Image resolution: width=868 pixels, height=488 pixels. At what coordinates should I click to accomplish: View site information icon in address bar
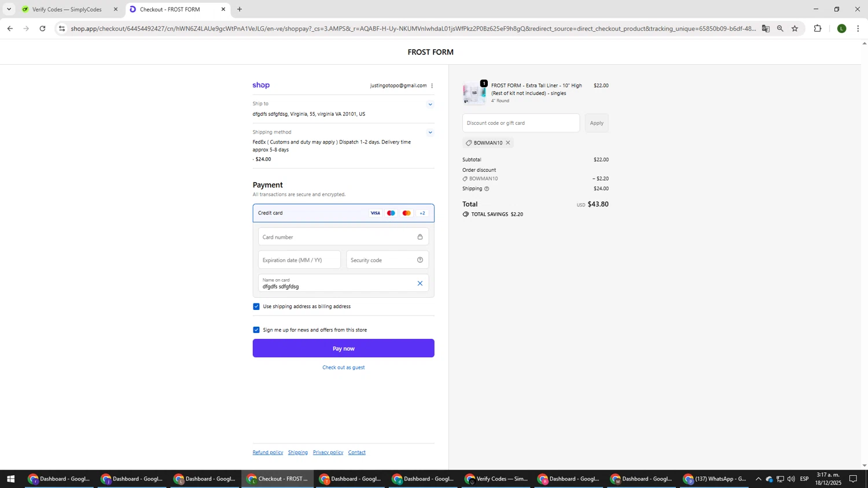(x=62, y=28)
